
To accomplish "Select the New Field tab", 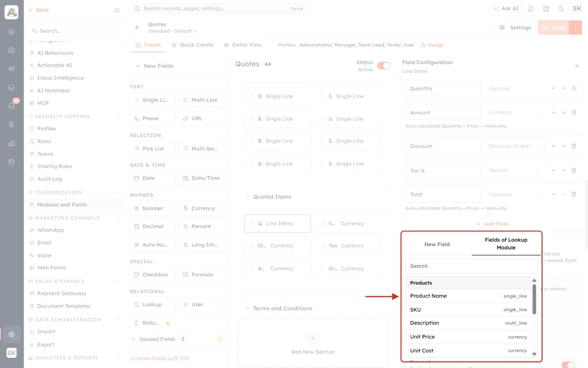I will click(x=437, y=244).
